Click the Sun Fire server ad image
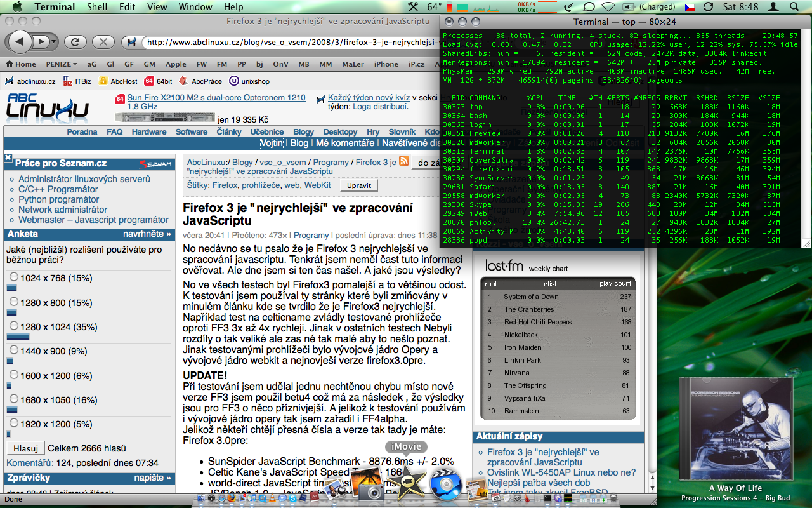Image resolution: width=812 pixels, height=508 pixels. [165, 117]
